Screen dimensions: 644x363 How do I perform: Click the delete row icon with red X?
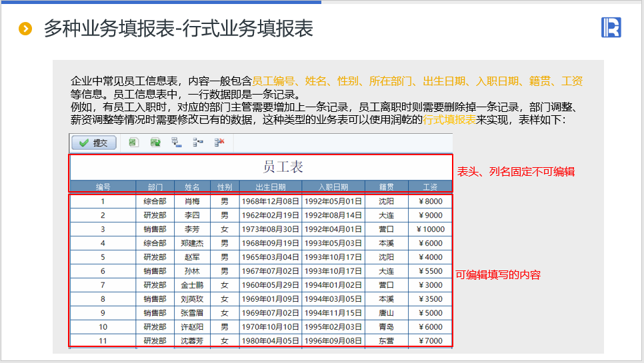coord(219,143)
